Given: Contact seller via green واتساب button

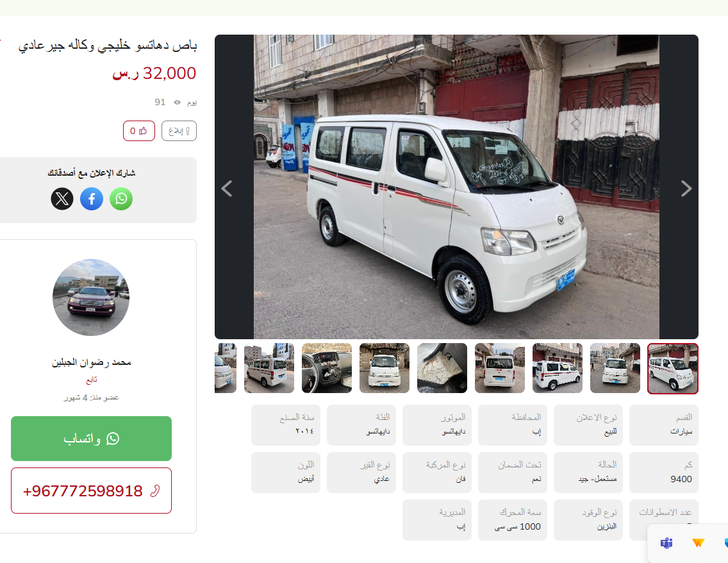Looking at the screenshot, I should (92, 439).
